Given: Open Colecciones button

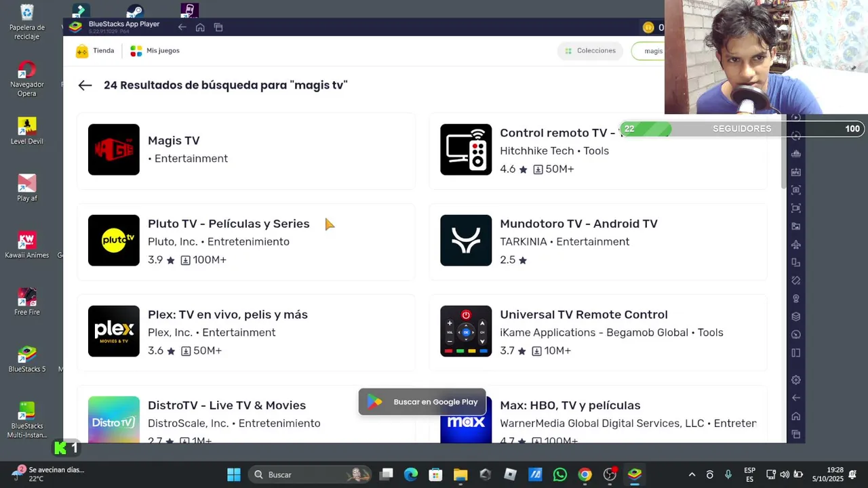Looking at the screenshot, I should point(590,51).
